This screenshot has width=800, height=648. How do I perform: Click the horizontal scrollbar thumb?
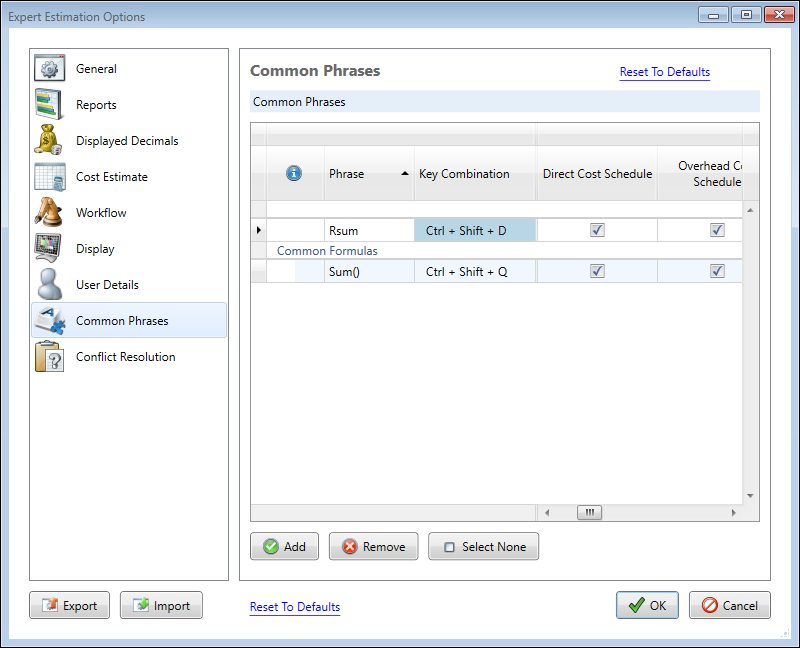coord(589,513)
